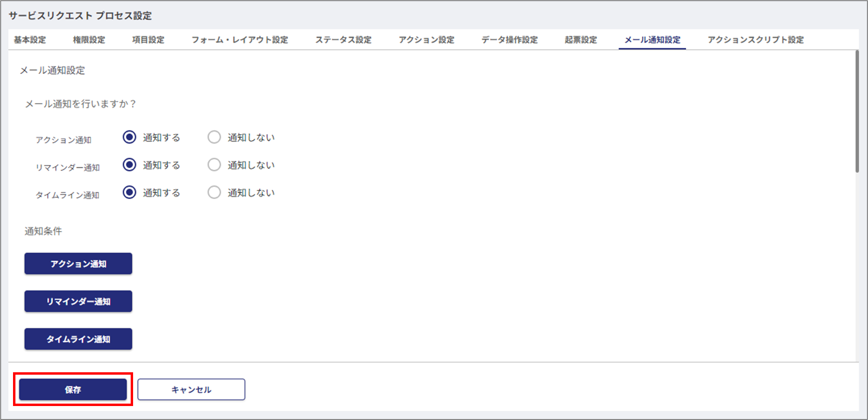The width and height of the screenshot is (868, 420).
Task: Switch to the 権限設定 tab
Action: (x=89, y=40)
